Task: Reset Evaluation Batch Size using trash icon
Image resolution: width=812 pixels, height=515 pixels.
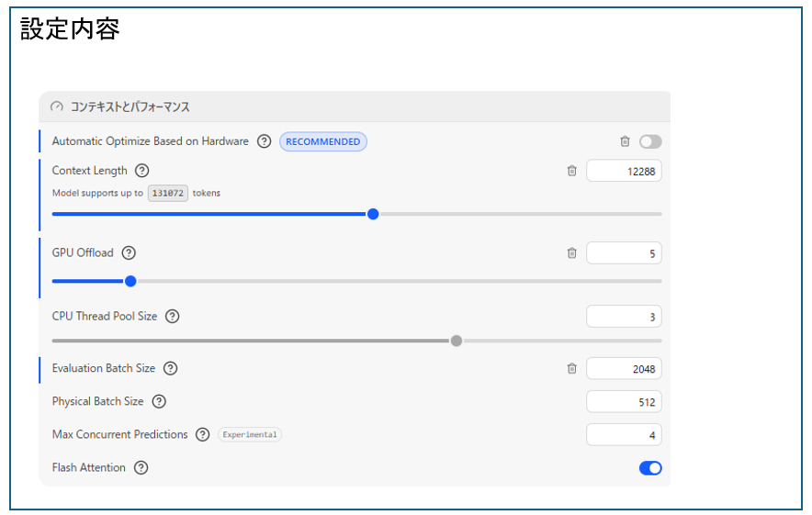Action: [571, 368]
